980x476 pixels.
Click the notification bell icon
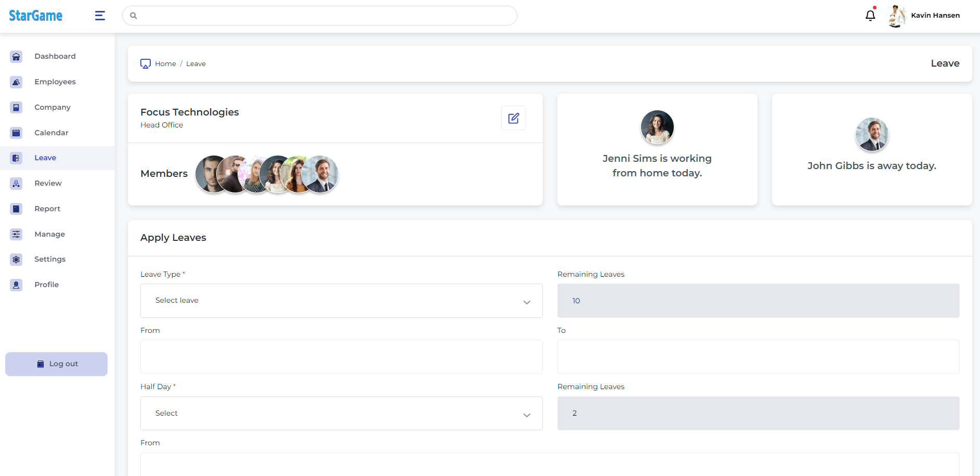coord(870,16)
